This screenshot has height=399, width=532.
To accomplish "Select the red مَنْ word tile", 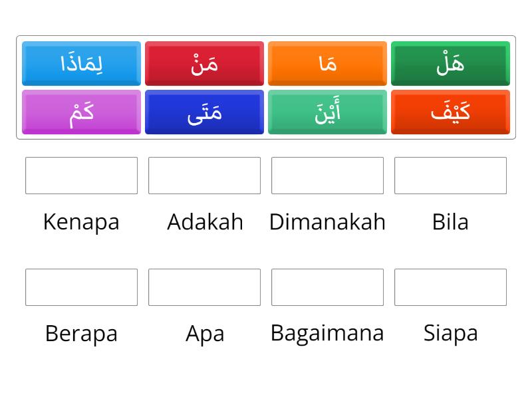I will [205, 63].
